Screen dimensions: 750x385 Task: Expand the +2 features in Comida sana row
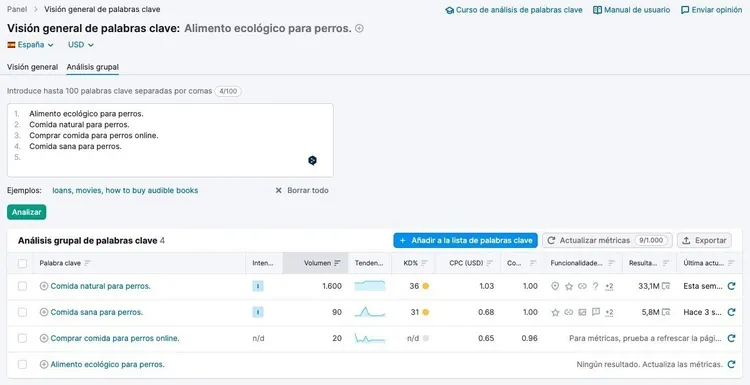coord(609,312)
